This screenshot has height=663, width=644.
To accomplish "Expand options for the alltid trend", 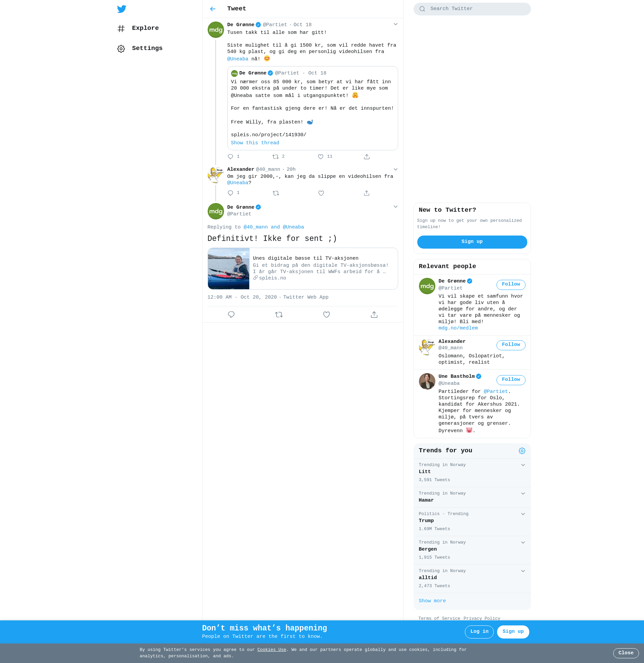I will click(x=523, y=571).
